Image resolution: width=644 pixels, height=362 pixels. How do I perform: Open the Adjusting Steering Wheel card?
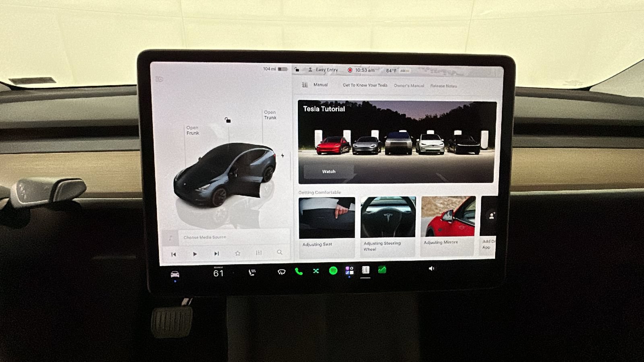[388, 226]
